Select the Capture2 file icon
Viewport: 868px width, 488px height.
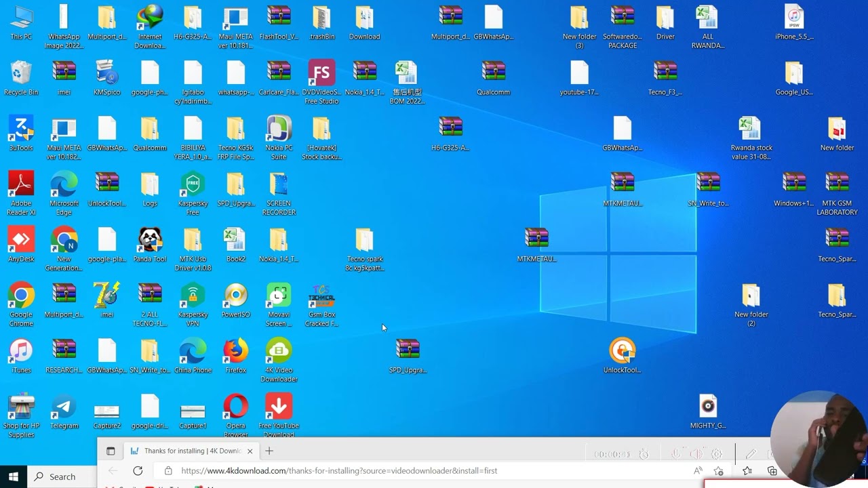click(107, 415)
